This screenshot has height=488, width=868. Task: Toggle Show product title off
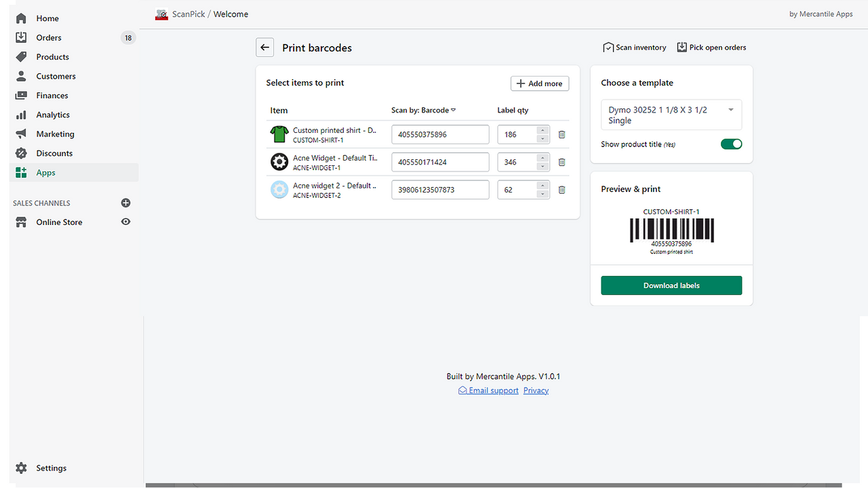tap(731, 144)
